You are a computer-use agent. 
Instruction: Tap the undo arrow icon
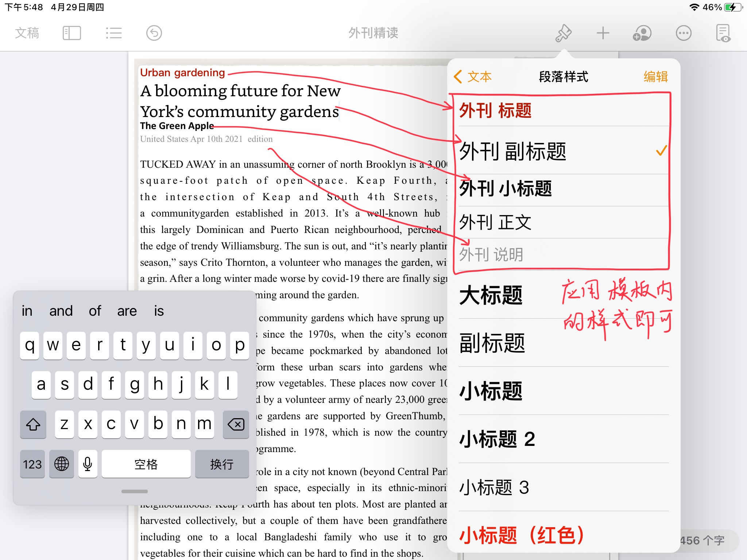(x=154, y=33)
